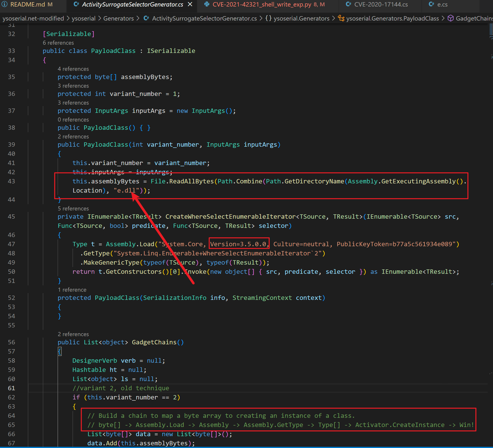Select line number 61 in the gutter
Viewport: 493px width, 448px height.
[12, 388]
